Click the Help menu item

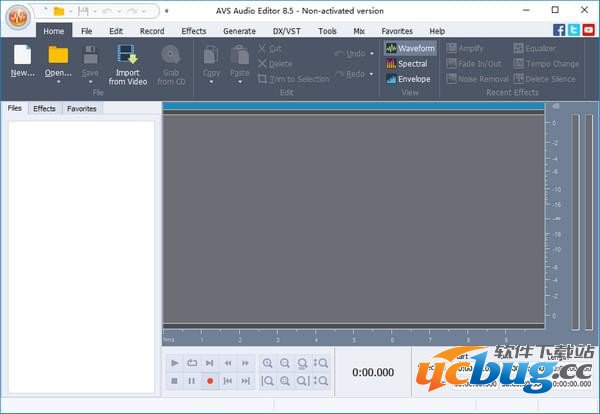point(437,31)
